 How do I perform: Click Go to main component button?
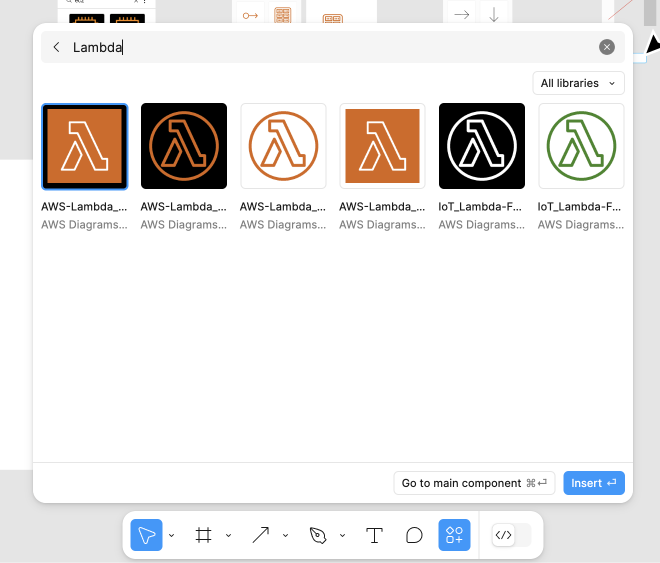[474, 483]
